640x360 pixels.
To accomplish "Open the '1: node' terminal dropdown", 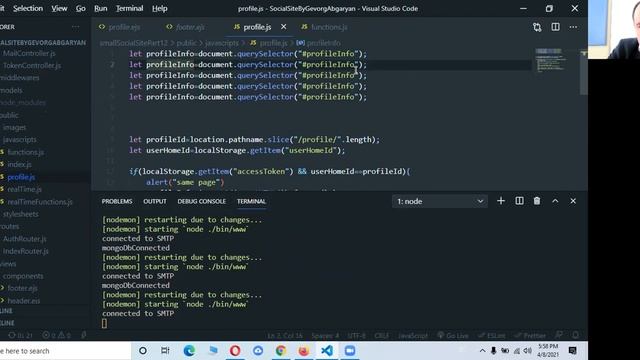I will 440,201.
